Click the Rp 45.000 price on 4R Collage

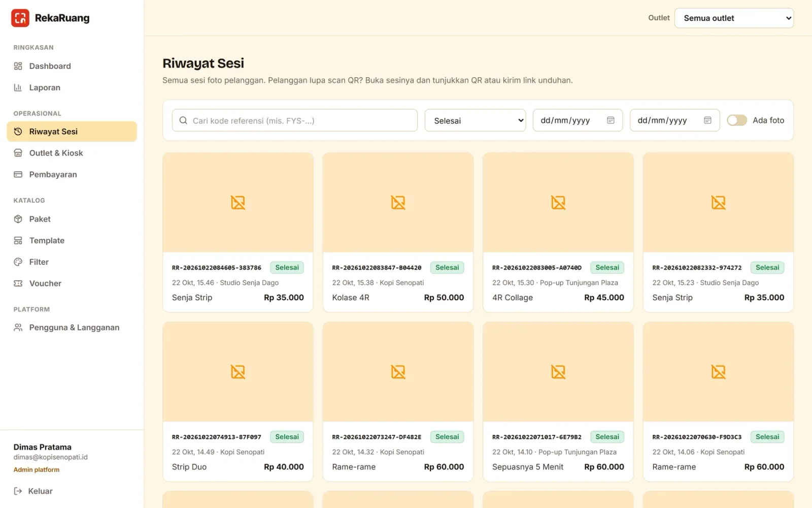604,298
